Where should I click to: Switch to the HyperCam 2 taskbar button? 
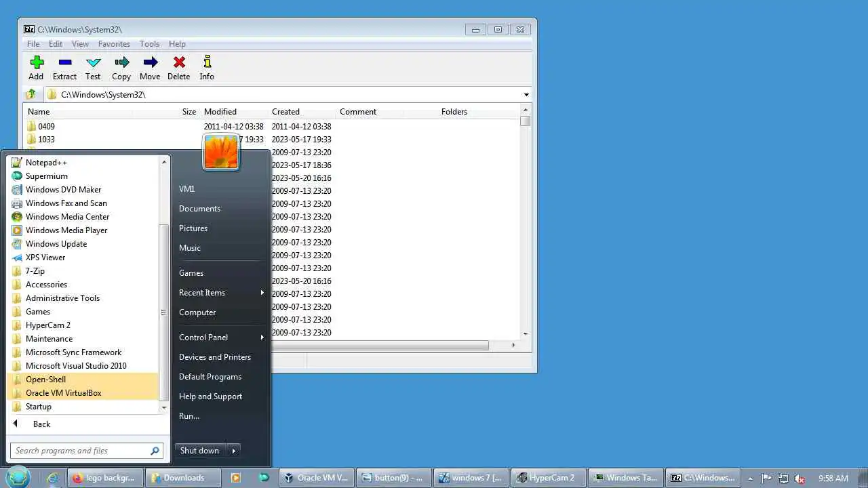tap(548, 478)
